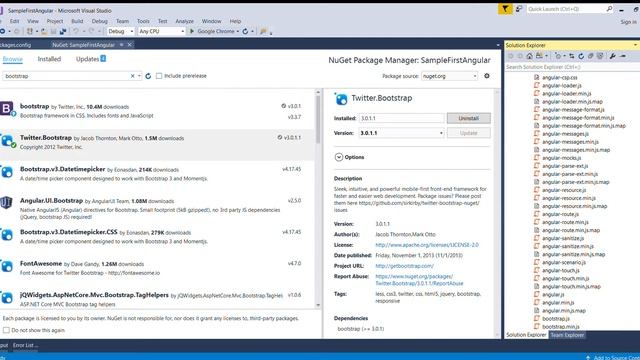The image size is (640, 360).
Task: Click the FontAwesome package icon
Action: [7, 266]
